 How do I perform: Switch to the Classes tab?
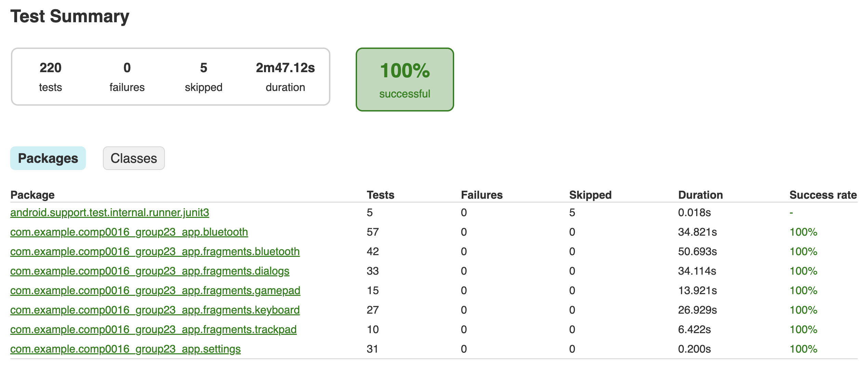coord(134,158)
